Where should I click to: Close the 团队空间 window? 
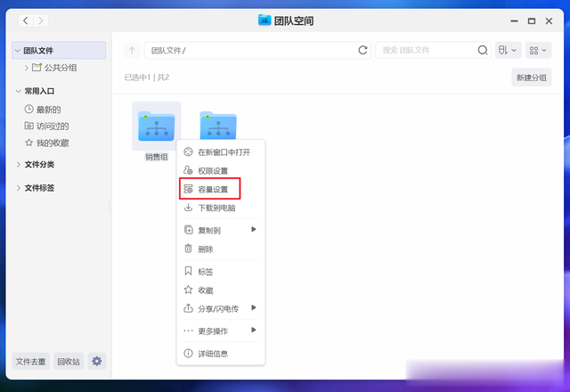coord(549,21)
